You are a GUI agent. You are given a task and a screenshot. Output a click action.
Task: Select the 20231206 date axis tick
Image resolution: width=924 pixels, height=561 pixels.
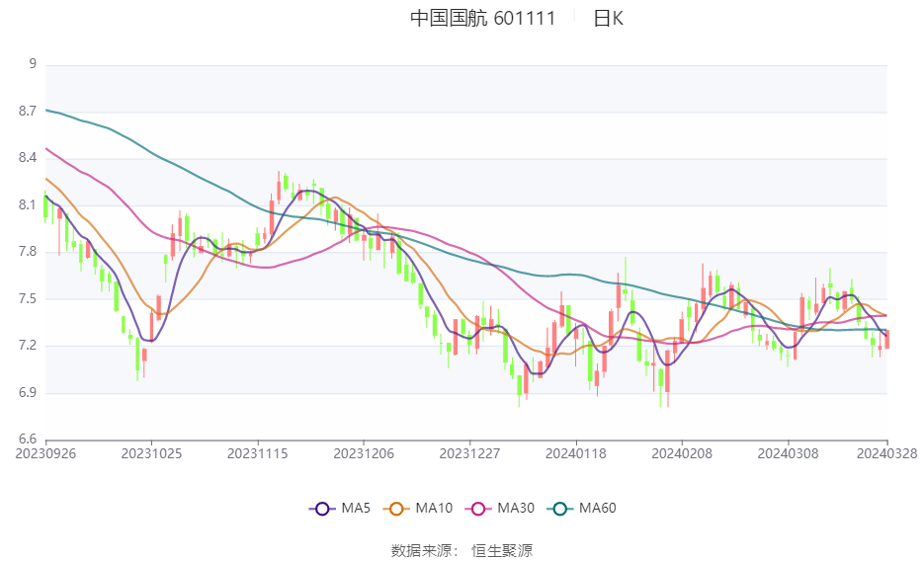click(364, 454)
